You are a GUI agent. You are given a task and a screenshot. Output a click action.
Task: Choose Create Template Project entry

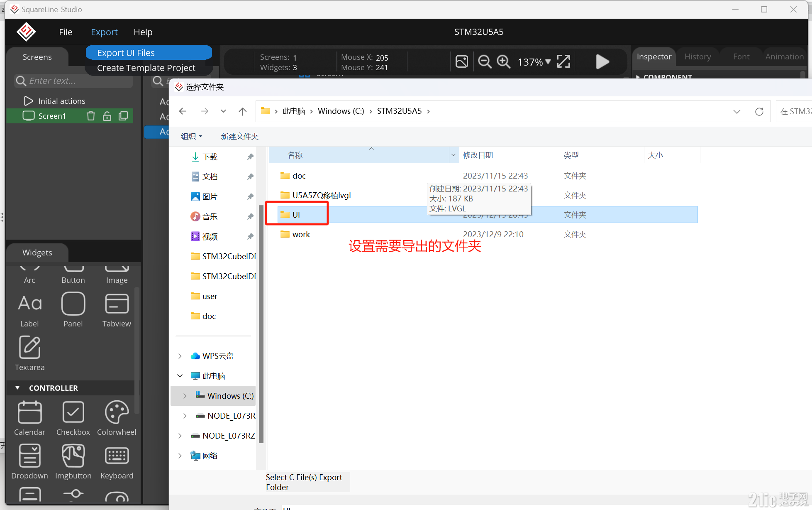pyautogui.click(x=146, y=68)
